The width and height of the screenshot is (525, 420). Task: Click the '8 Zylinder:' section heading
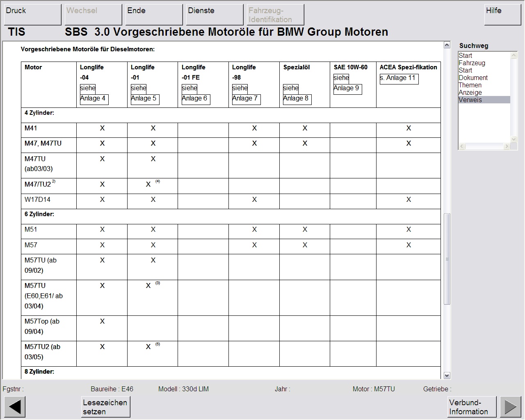click(x=39, y=372)
